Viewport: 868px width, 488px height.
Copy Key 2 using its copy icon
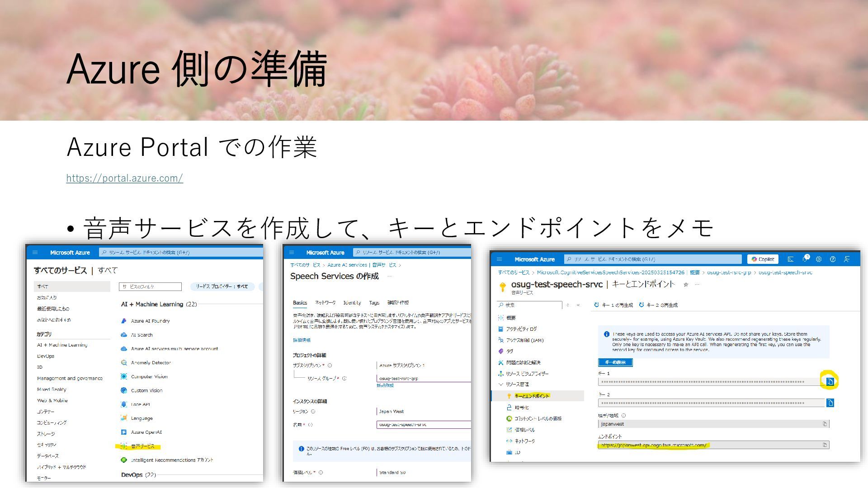tap(830, 403)
